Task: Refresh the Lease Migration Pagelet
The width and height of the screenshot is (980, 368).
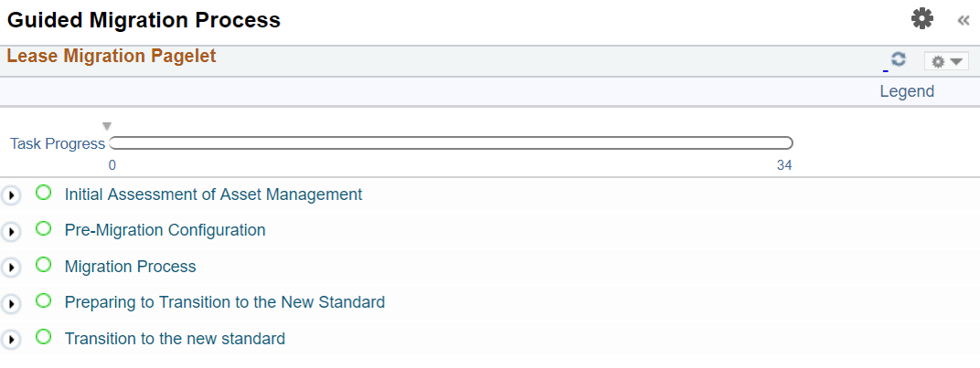Action: pos(899,59)
